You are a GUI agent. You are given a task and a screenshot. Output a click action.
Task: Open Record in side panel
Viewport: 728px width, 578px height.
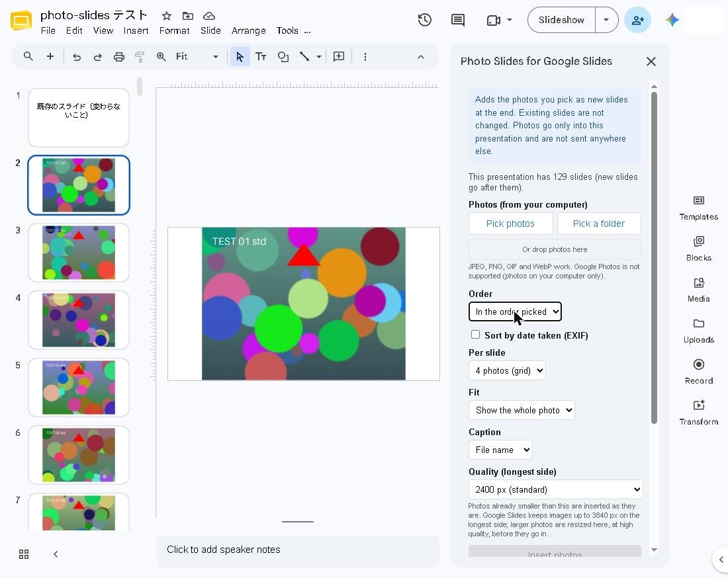click(698, 372)
